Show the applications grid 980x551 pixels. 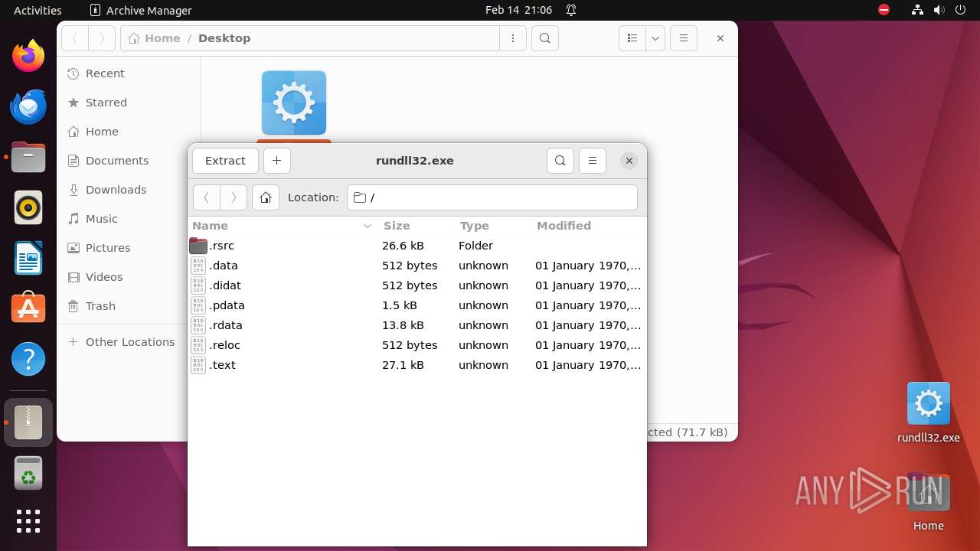[28, 521]
